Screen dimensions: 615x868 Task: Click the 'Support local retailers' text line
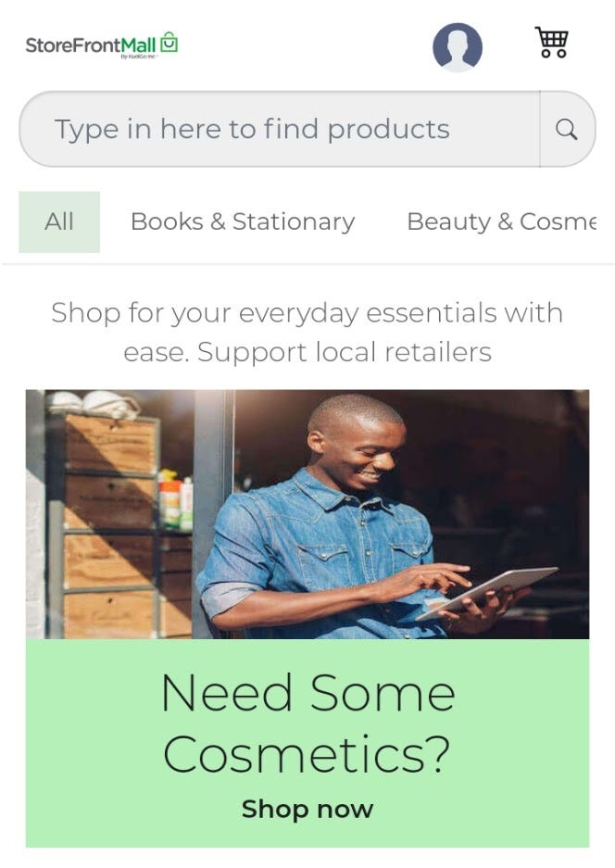coord(345,352)
